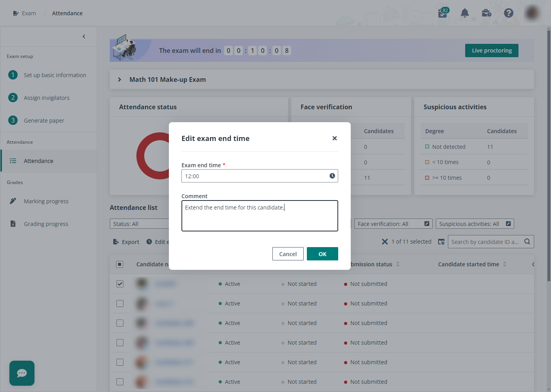Open Suspicious activities: All filter
The height and width of the screenshot is (392, 551).
tap(475, 224)
